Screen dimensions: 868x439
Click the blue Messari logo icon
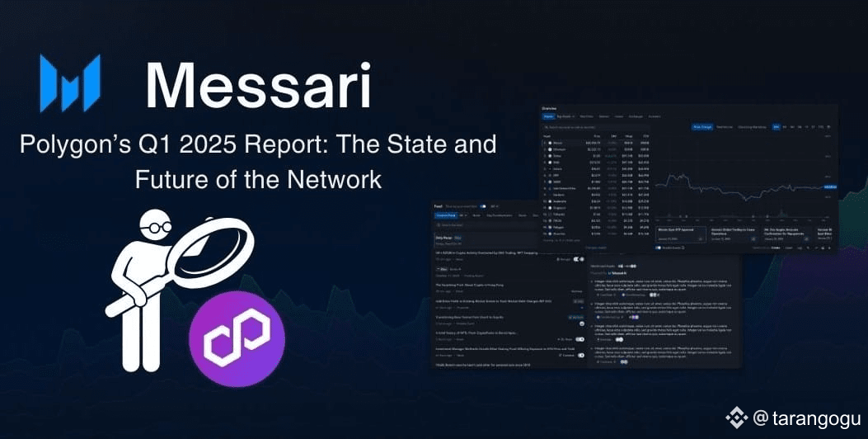[x=70, y=83]
